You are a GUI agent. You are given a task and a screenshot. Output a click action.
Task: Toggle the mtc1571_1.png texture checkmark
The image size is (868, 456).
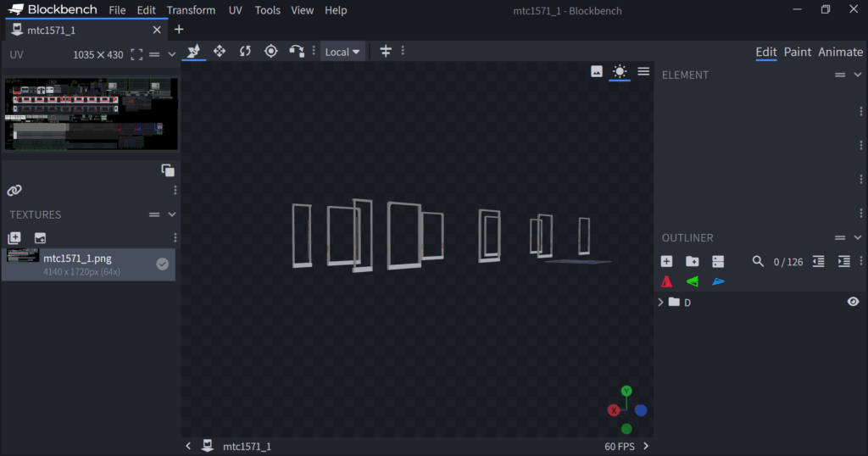click(x=163, y=264)
